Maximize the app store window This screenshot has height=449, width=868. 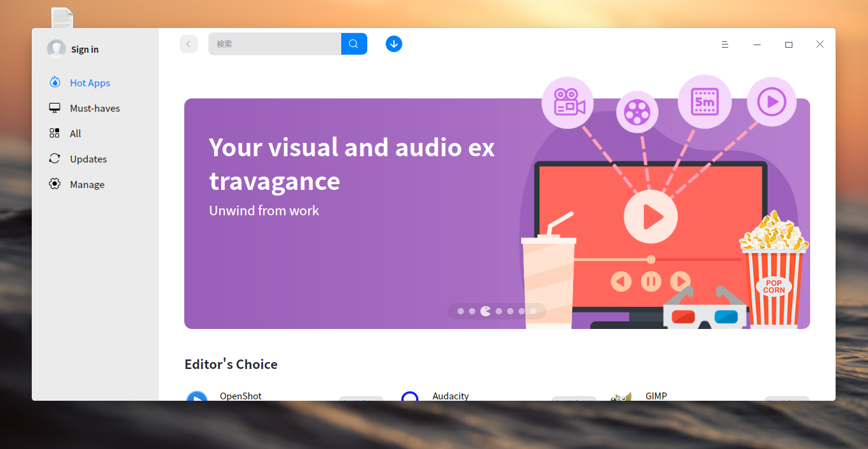789,44
